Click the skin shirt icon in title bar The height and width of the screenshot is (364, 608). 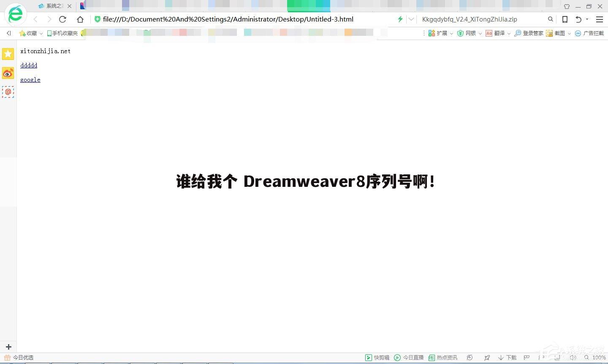567,6
